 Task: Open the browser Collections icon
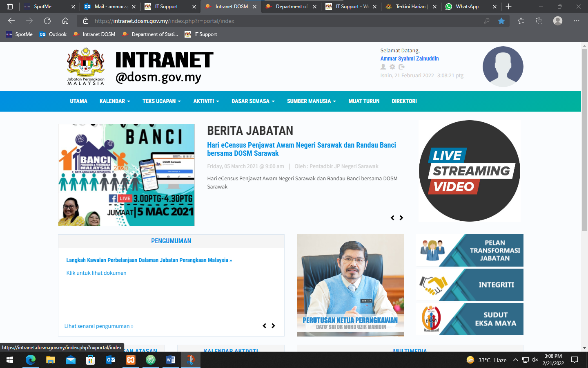click(539, 21)
